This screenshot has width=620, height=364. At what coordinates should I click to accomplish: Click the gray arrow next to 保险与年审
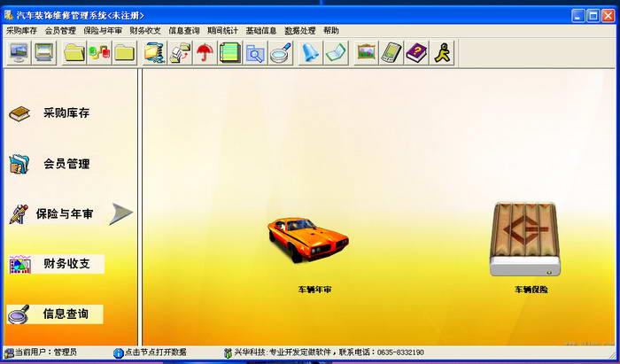pos(121,213)
